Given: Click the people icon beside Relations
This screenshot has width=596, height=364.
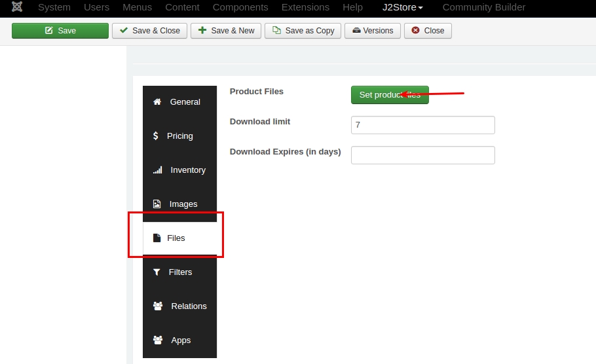Looking at the screenshot, I should pos(158,306).
